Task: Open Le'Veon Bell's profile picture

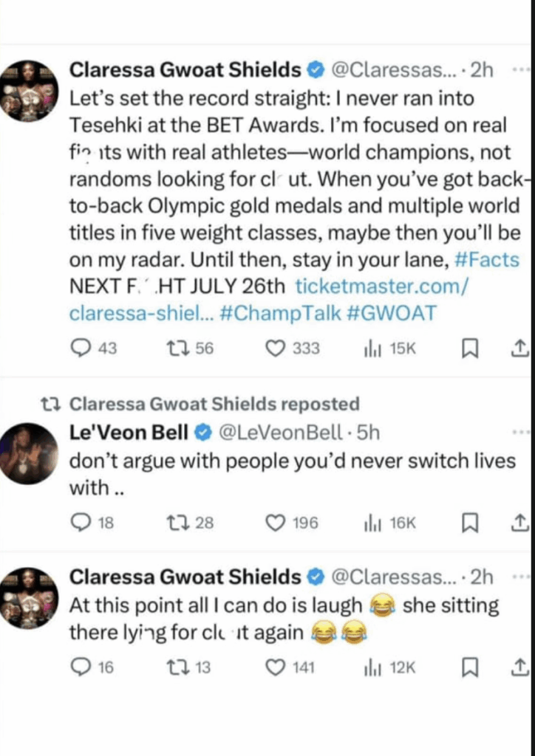Action: click(x=29, y=453)
